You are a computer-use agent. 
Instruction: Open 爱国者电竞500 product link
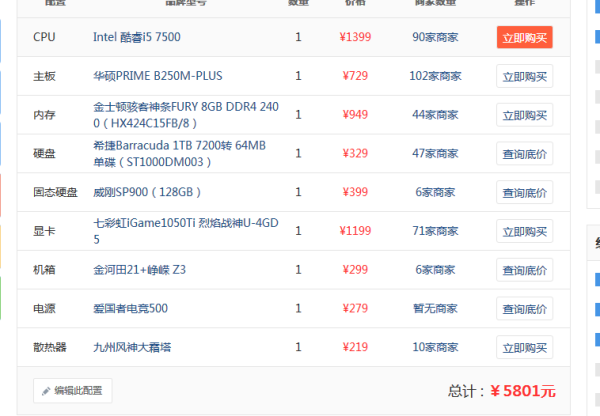coord(130,308)
